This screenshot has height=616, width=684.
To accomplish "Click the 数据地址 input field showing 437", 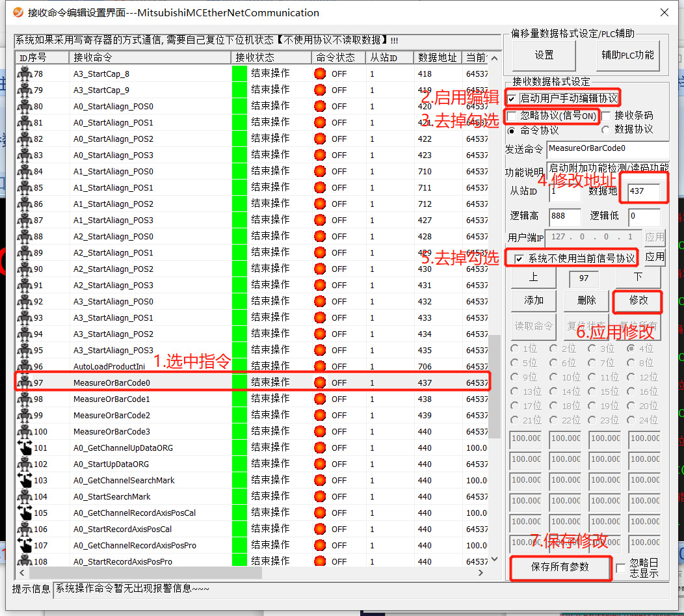I will coord(643,191).
